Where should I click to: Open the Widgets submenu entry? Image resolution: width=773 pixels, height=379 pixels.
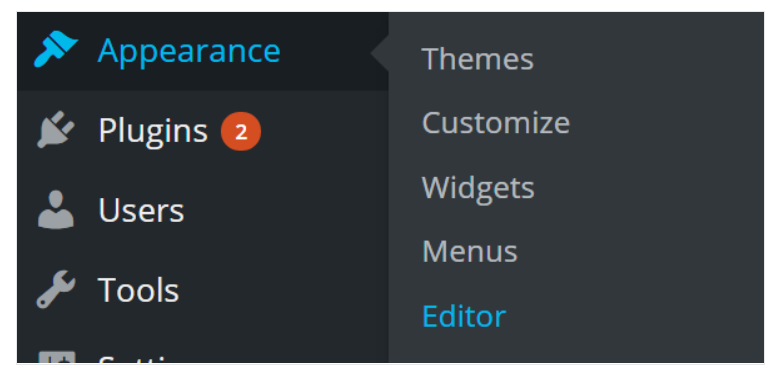(478, 188)
